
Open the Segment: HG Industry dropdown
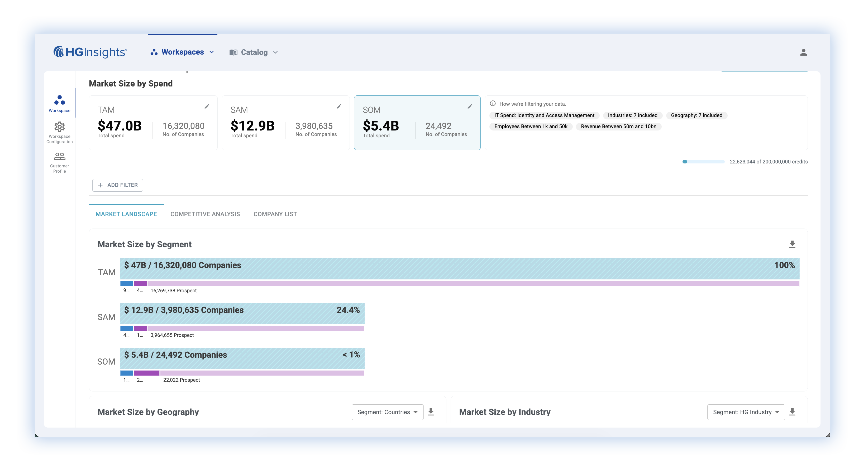coord(746,412)
